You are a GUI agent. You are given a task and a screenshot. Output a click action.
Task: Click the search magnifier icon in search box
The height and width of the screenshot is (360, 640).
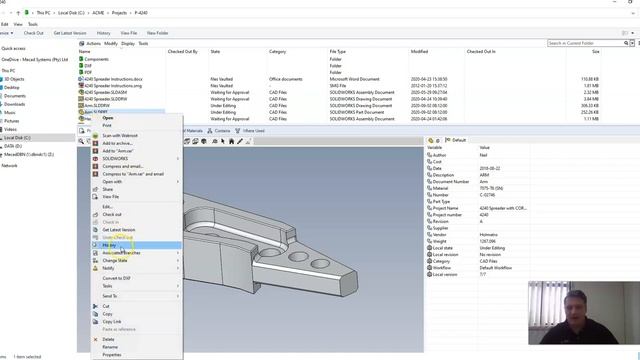(x=626, y=43)
